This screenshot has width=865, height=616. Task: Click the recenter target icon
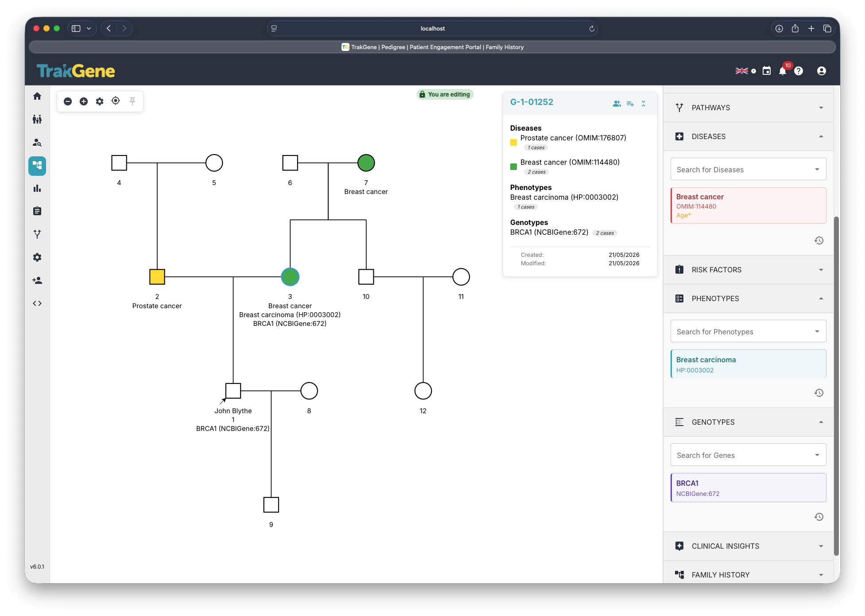116,101
